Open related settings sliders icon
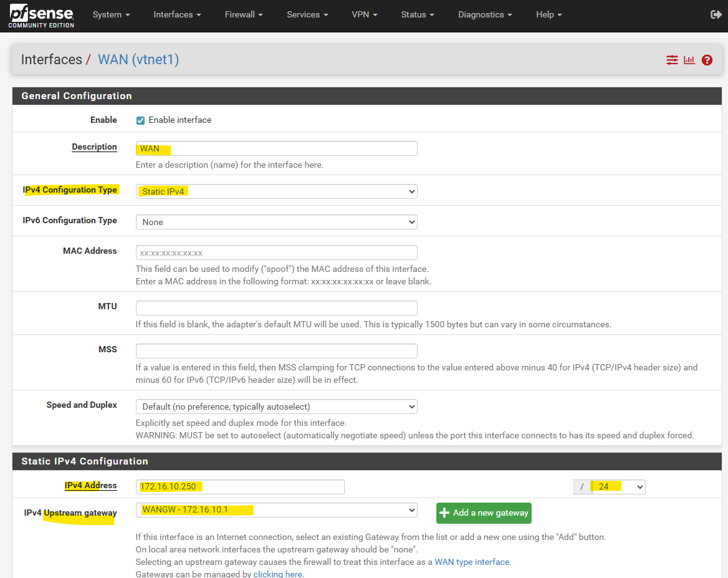This screenshot has height=578, width=728. (672, 60)
